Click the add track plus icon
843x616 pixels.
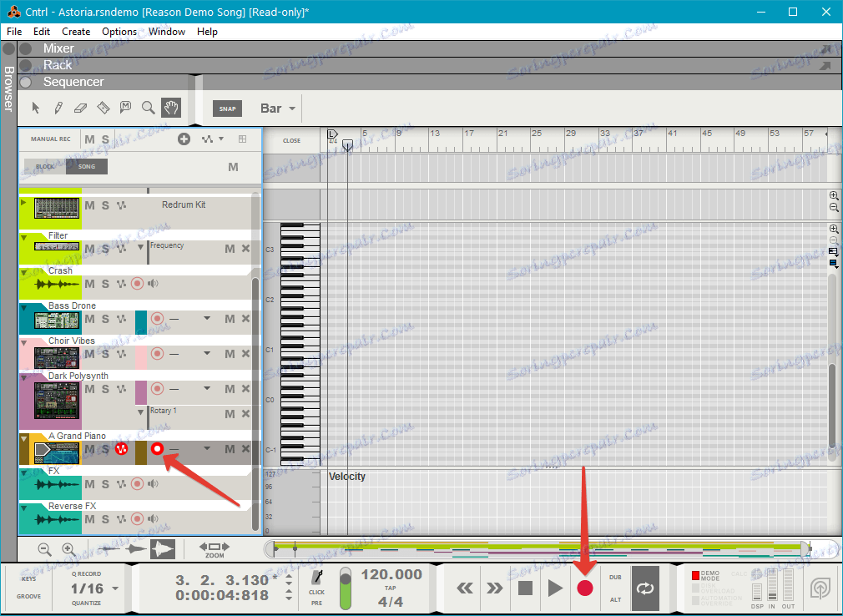[184, 139]
